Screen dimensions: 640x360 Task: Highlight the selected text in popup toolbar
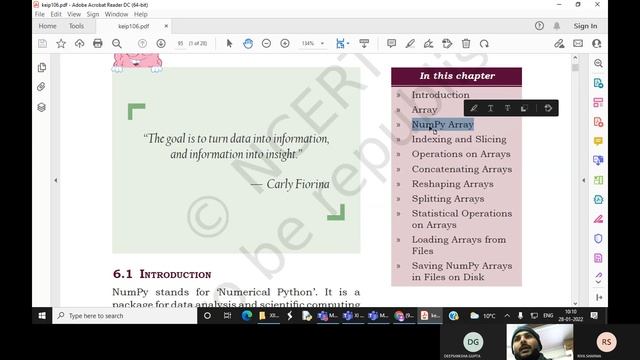point(473,108)
